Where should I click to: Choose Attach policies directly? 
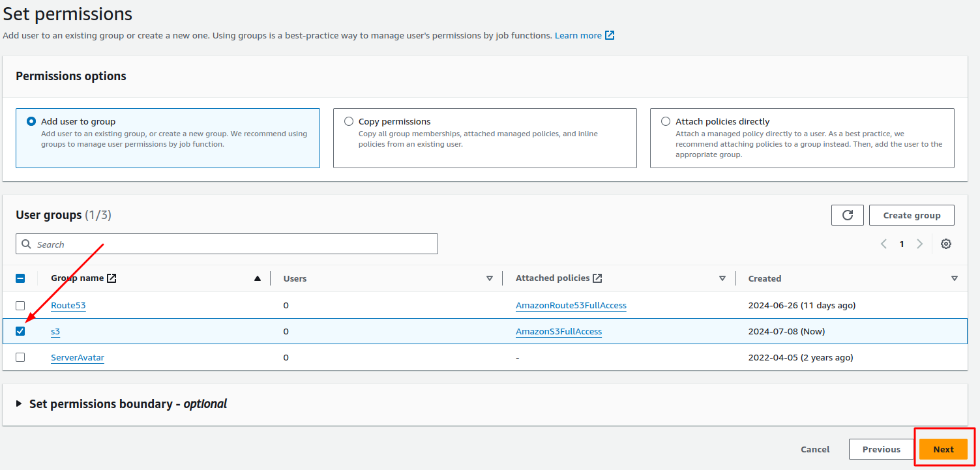tap(666, 121)
